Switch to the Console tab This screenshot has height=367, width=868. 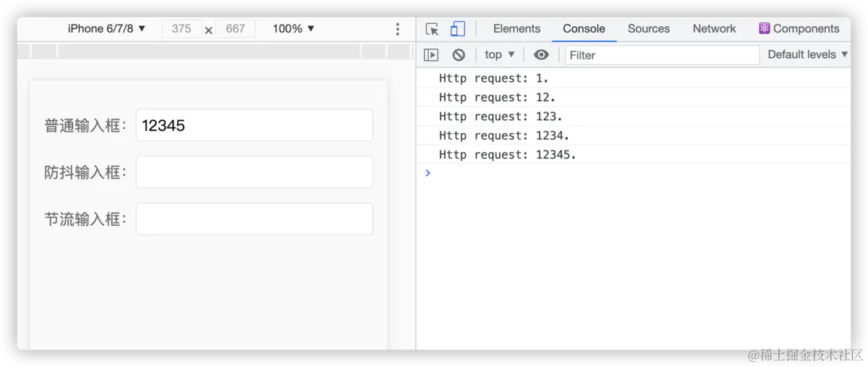584,29
